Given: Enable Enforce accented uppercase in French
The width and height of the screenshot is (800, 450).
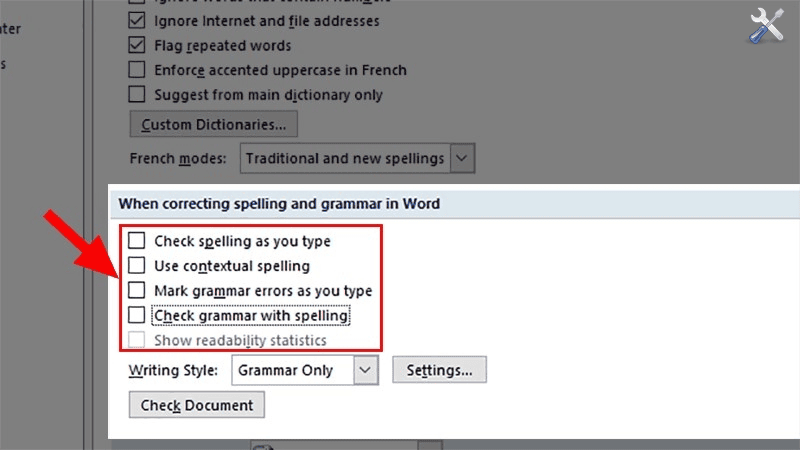Looking at the screenshot, I should pyautogui.click(x=137, y=70).
